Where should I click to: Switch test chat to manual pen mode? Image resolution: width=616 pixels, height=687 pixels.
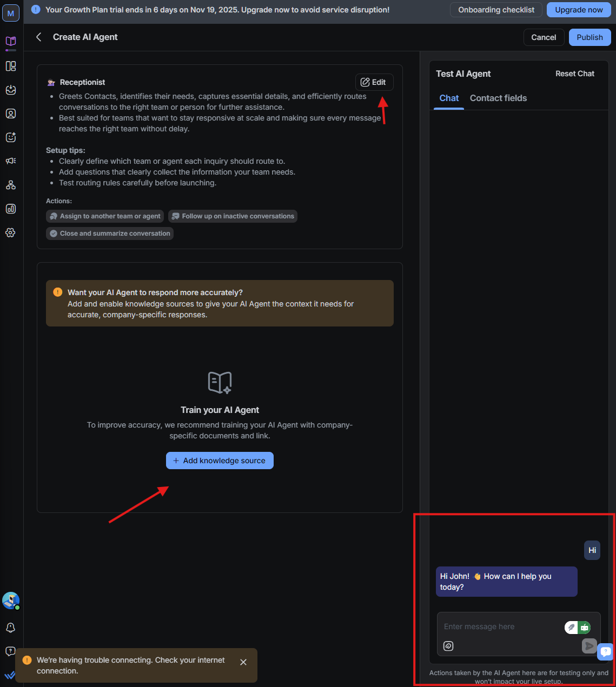(571, 627)
